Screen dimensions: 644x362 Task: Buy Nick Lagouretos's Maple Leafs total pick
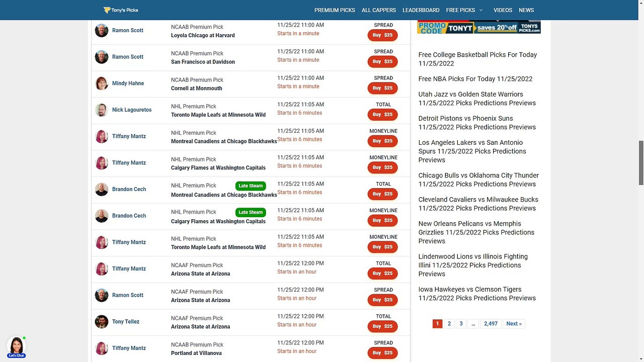tap(382, 114)
